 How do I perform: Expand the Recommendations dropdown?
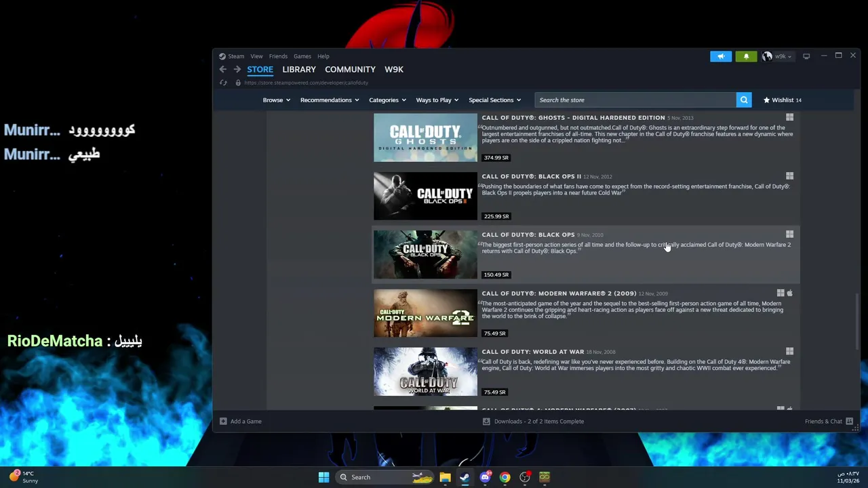[330, 100]
